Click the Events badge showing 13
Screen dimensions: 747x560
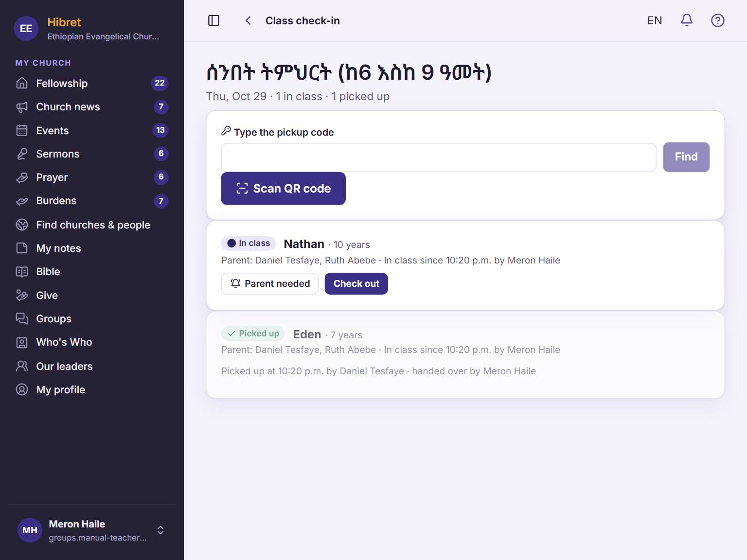(160, 130)
